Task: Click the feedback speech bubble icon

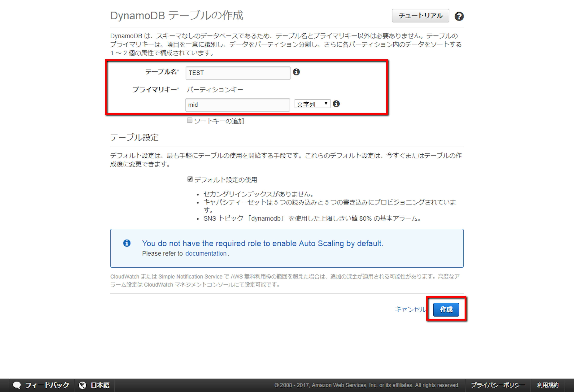Action: [17, 385]
